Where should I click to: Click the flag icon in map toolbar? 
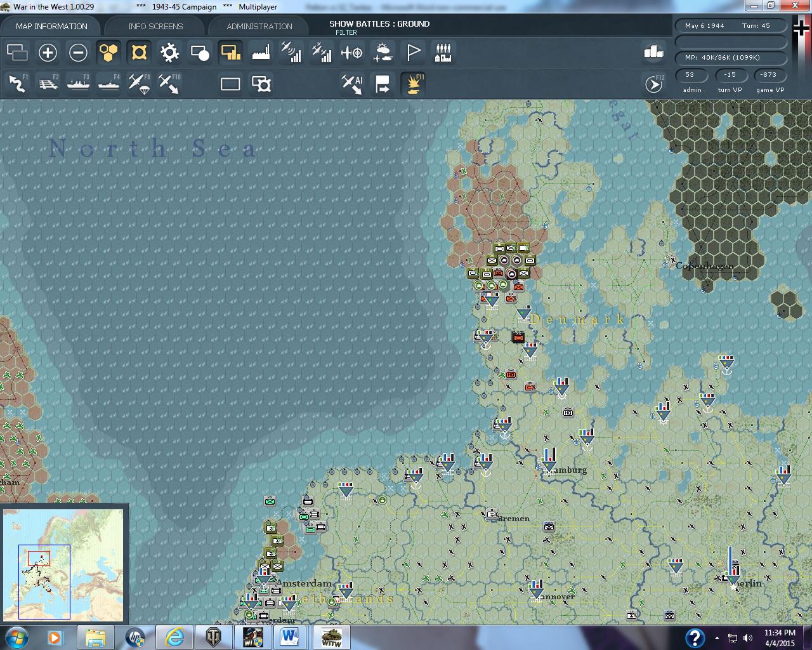(x=413, y=52)
